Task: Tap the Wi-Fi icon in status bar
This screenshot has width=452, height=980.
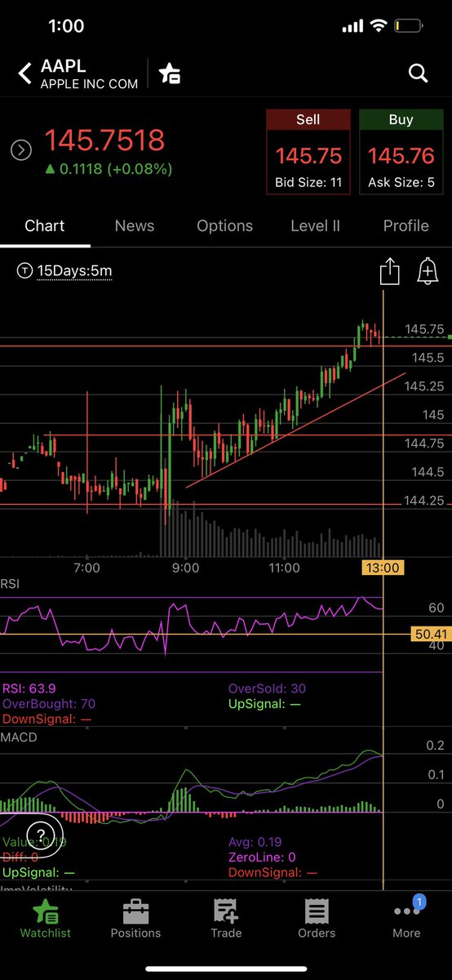Action: coord(379,26)
